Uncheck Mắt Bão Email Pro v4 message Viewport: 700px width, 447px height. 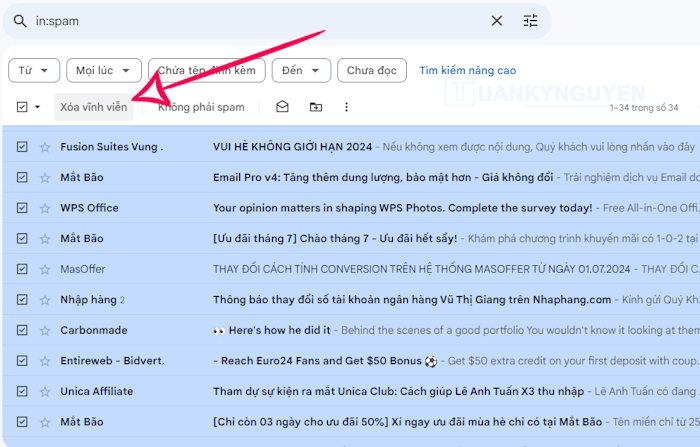click(x=22, y=177)
